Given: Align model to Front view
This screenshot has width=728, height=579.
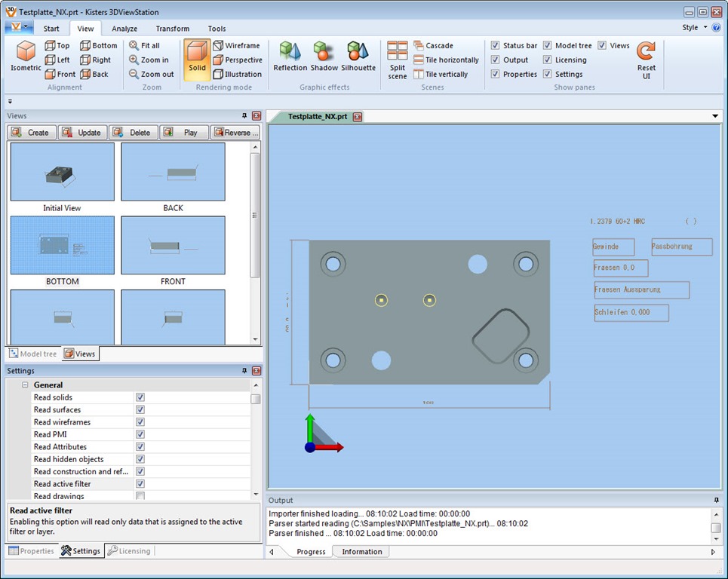Looking at the screenshot, I should 60,74.
